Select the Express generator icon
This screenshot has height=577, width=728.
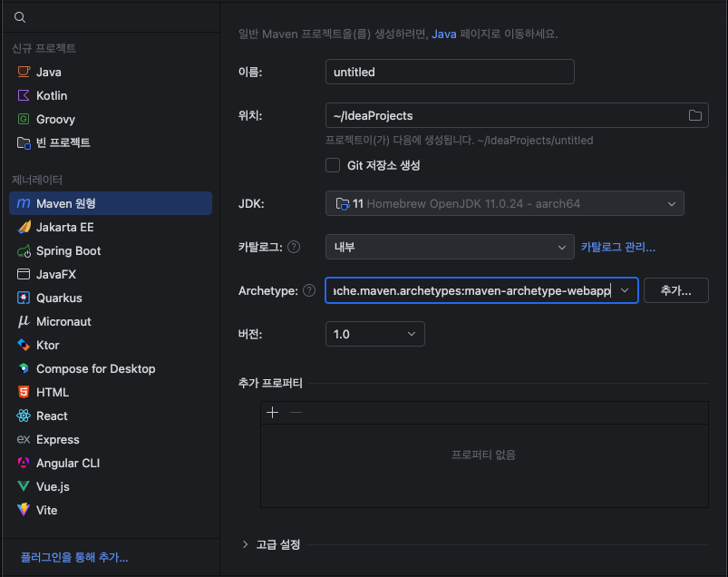click(24, 439)
